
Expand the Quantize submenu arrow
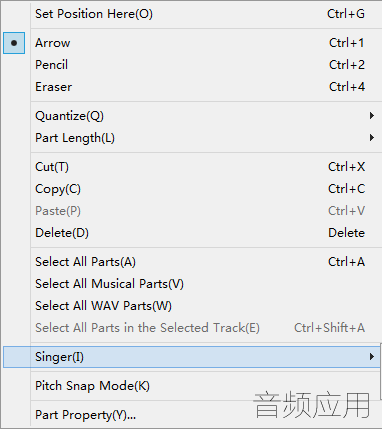tap(372, 116)
